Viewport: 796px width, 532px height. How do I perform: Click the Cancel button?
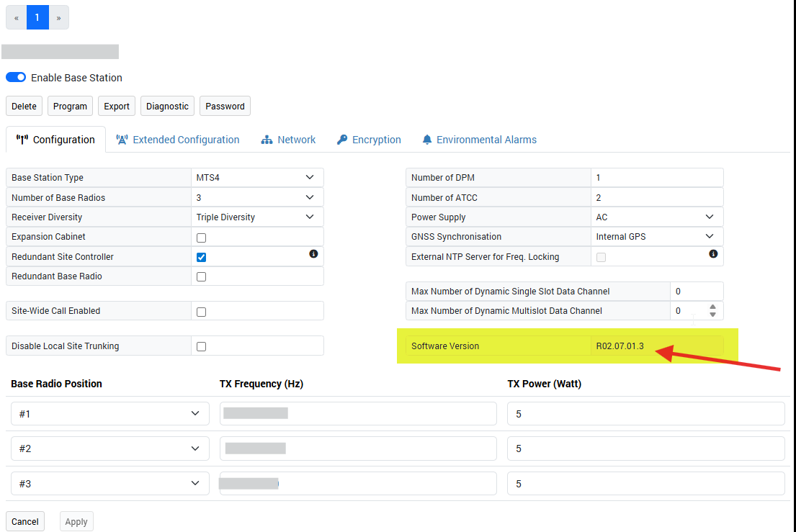25,521
